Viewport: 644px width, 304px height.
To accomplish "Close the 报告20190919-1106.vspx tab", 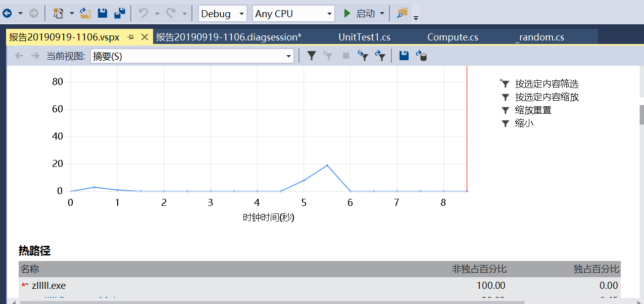I will (144, 37).
